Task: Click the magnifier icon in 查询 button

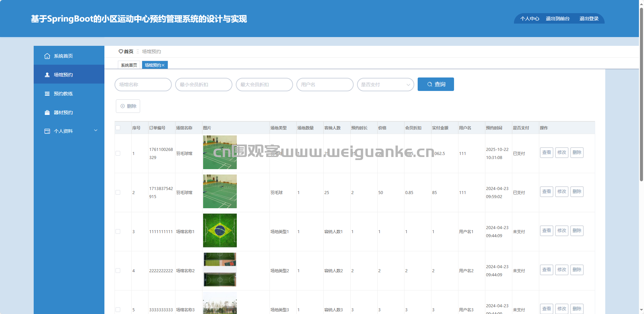Action: [430, 84]
